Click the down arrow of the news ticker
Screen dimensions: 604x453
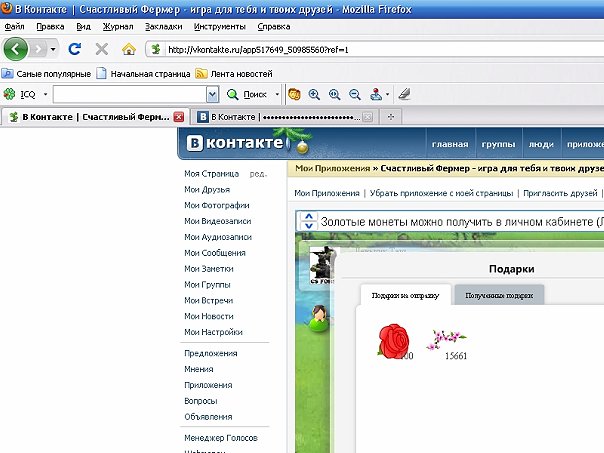coord(309,226)
